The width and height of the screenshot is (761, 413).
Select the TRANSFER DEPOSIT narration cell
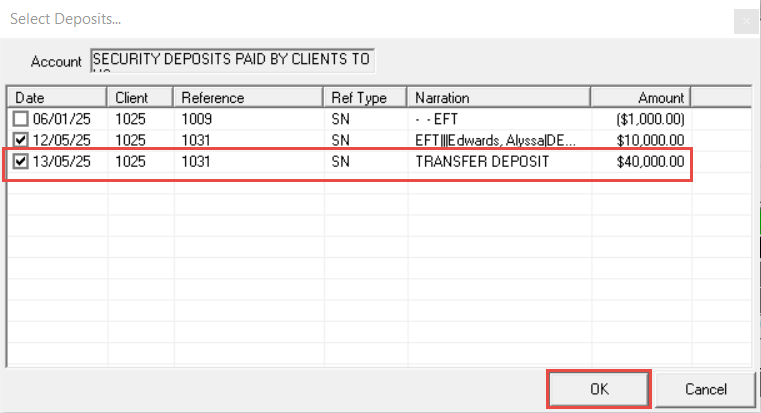point(482,161)
